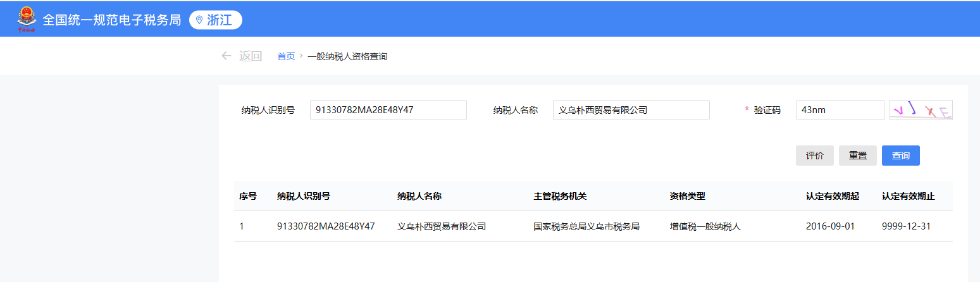The image size is (980, 282).
Task: Click the back arrow icon
Action: (x=226, y=56)
